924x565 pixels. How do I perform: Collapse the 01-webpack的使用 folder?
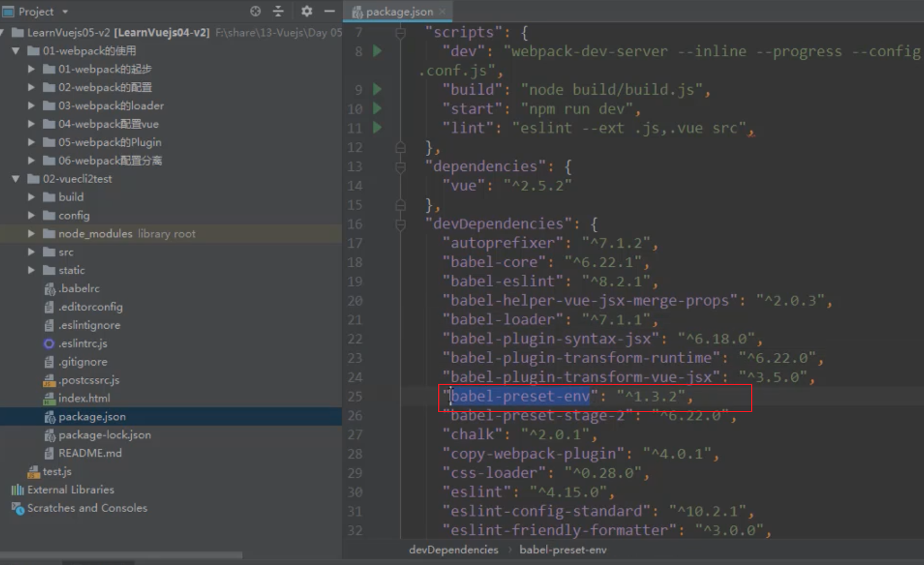click(x=15, y=50)
